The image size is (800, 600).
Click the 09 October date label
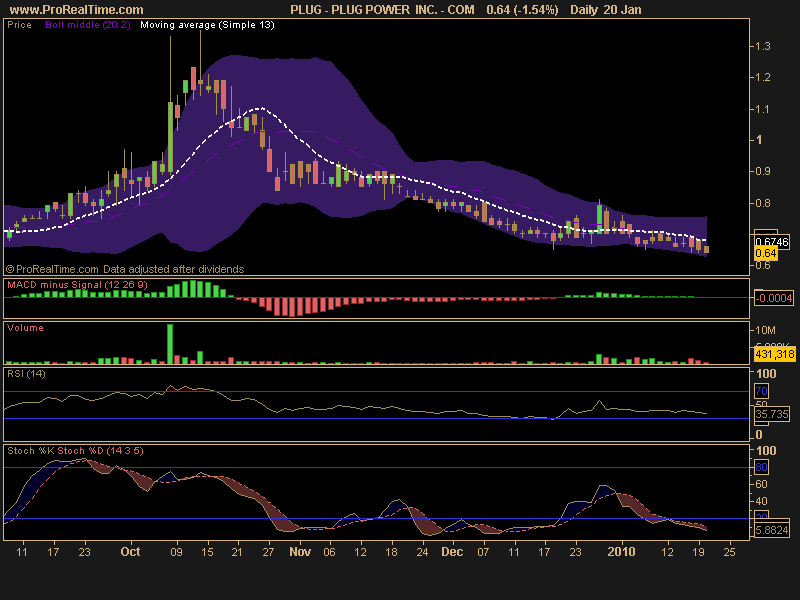pos(176,552)
